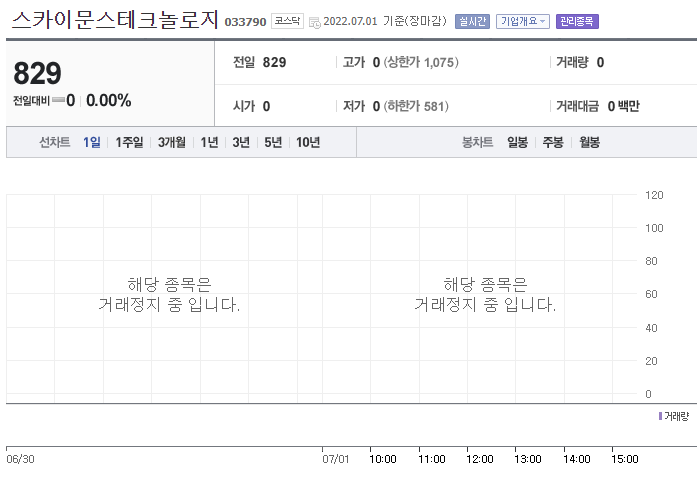Click the 2022.07.01 기준(장마감) date text
697x478 pixels.
pos(385,21)
